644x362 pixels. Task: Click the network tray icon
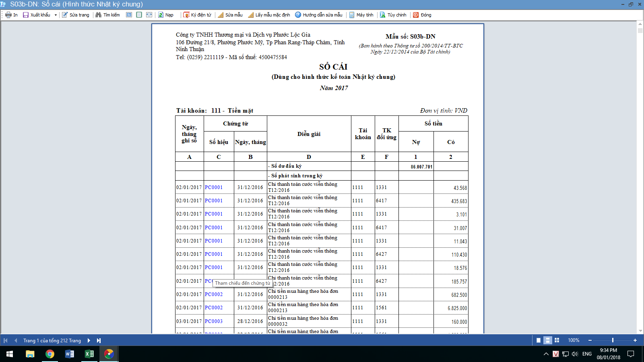click(566, 354)
